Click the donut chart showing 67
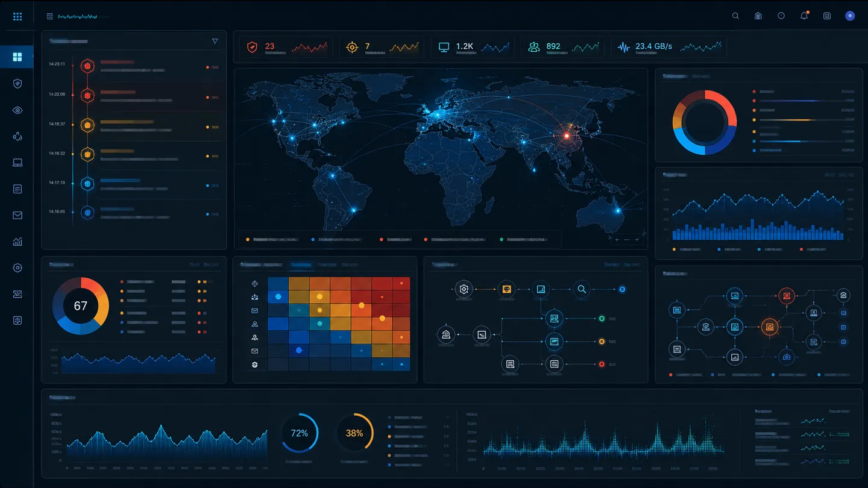Image resolution: width=868 pixels, height=488 pixels. [x=81, y=306]
